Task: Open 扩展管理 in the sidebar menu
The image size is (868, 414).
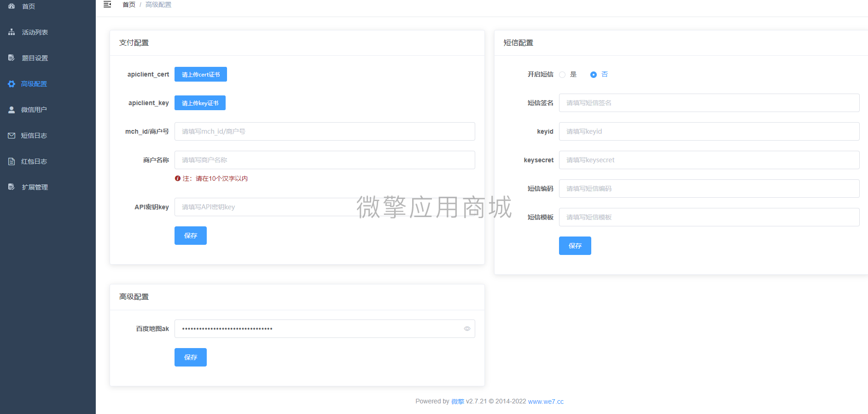Action: tap(48, 187)
